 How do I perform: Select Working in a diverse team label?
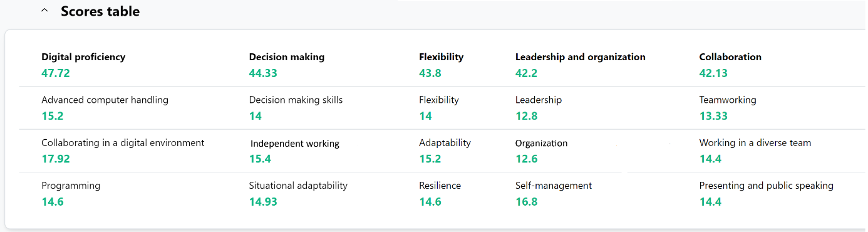pos(755,143)
